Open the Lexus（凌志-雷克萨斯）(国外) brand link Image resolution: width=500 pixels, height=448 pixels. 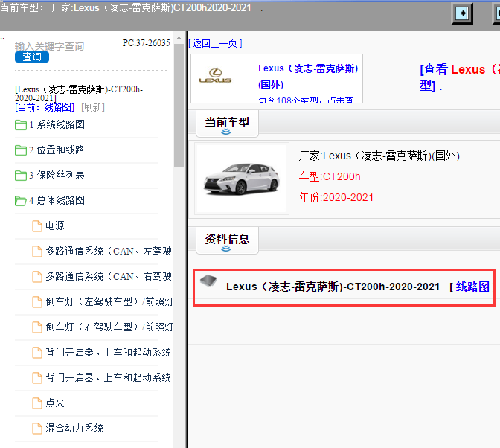click(x=308, y=77)
